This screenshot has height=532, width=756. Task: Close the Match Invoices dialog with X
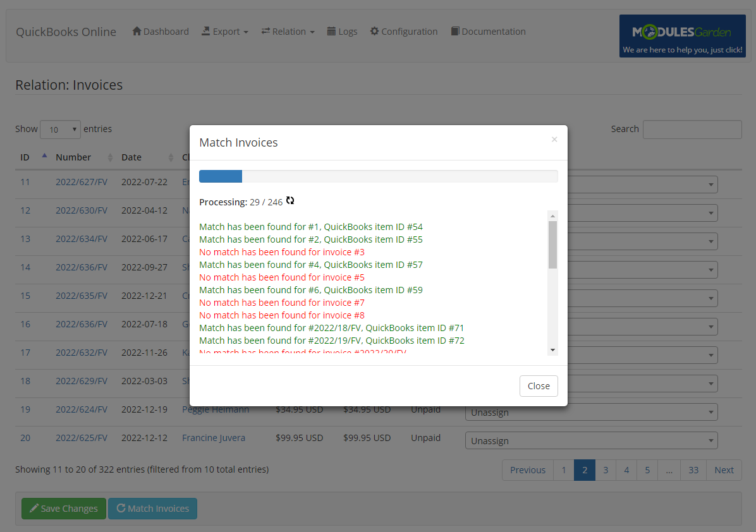click(x=554, y=139)
